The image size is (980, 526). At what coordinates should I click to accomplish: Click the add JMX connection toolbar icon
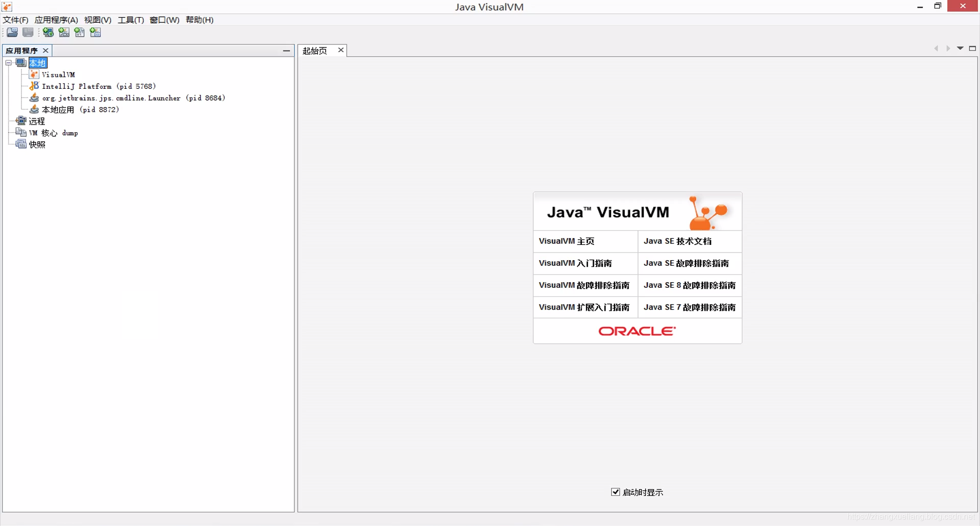point(64,32)
